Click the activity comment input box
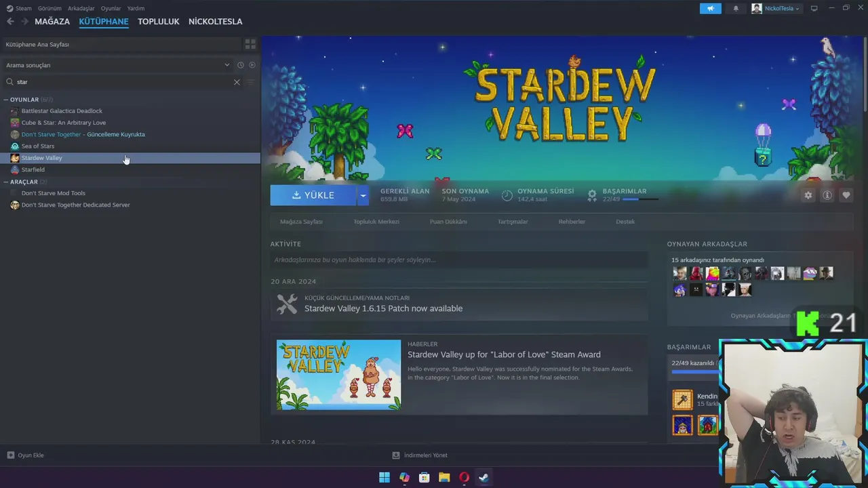The image size is (868, 488). tap(459, 260)
